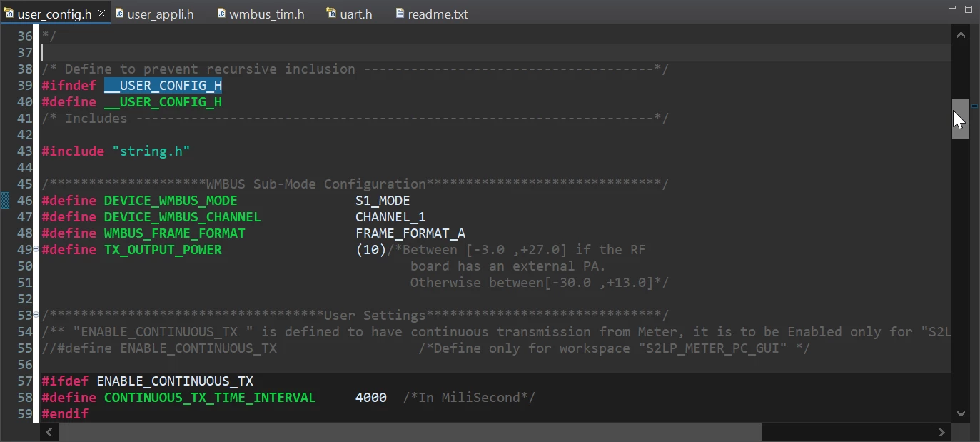This screenshot has height=442, width=980.
Task: Click the "Includes" comment line
Action: pos(355,119)
